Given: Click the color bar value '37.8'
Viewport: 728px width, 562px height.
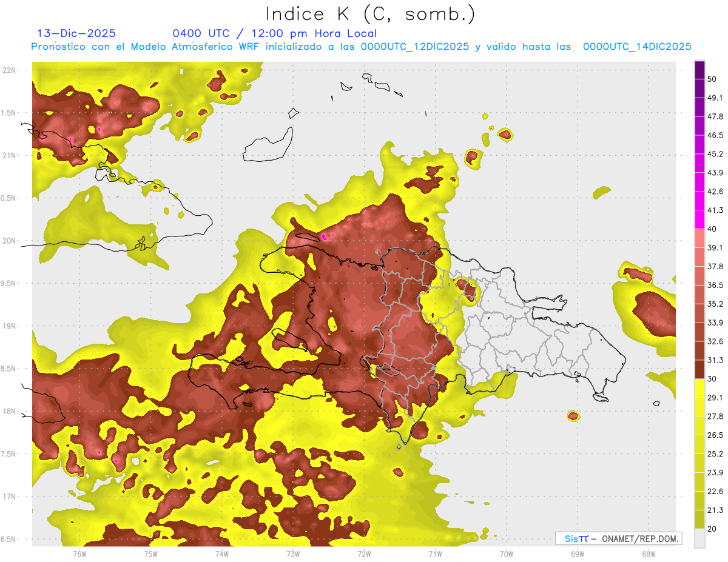Looking at the screenshot, I should tap(715, 266).
